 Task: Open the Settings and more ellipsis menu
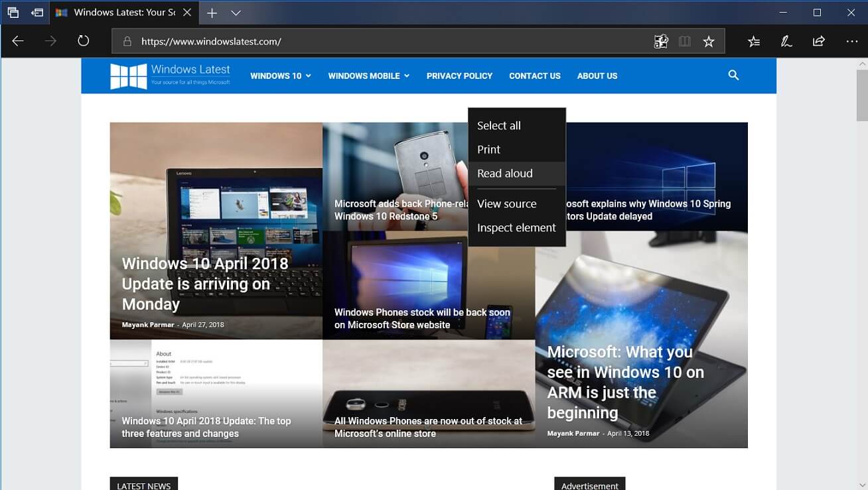pyautogui.click(x=852, y=41)
